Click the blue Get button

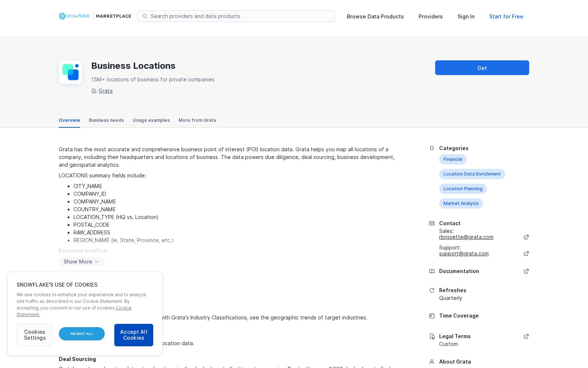(x=482, y=68)
